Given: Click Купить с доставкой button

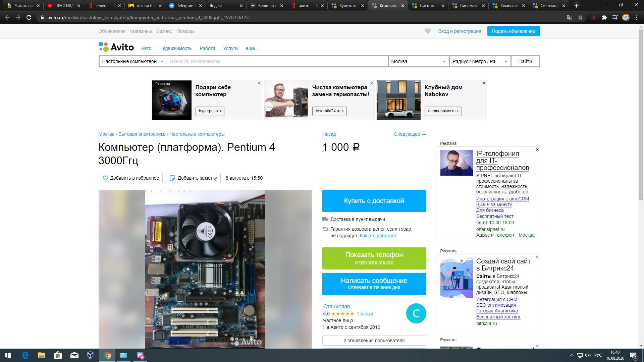Looking at the screenshot, I should point(374,201).
